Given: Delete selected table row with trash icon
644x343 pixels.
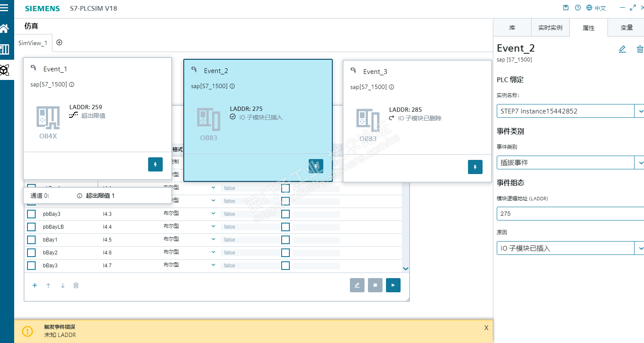Looking at the screenshot, I should click(76, 285).
